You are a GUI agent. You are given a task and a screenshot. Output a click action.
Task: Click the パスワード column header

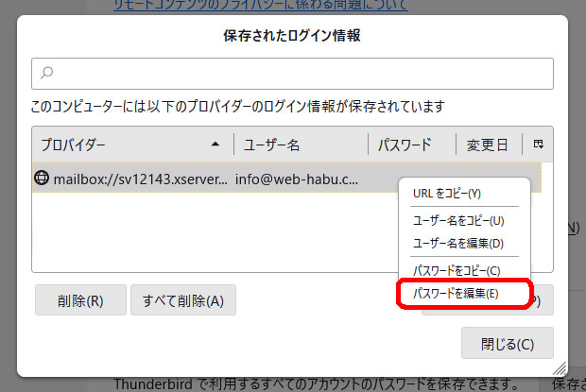pyautogui.click(x=405, y=145)
